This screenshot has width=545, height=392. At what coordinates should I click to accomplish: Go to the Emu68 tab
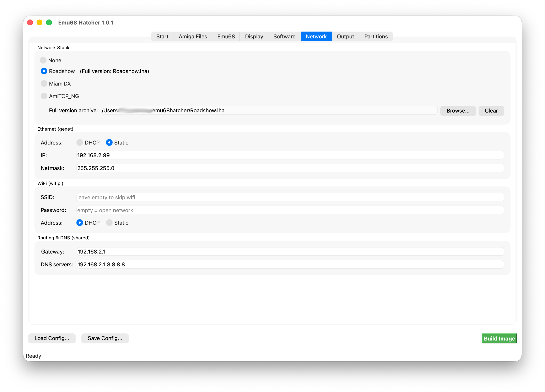(x=226, y=37)
